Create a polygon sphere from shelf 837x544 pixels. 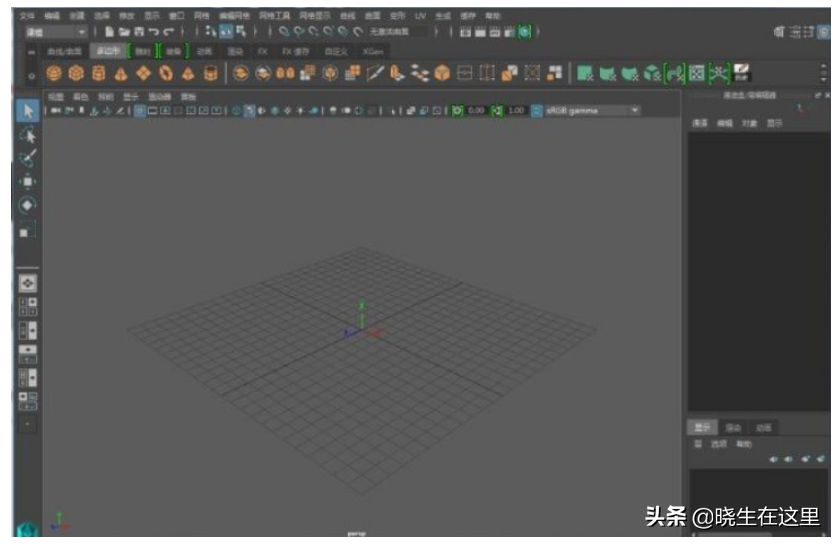[x=54, y=73]
